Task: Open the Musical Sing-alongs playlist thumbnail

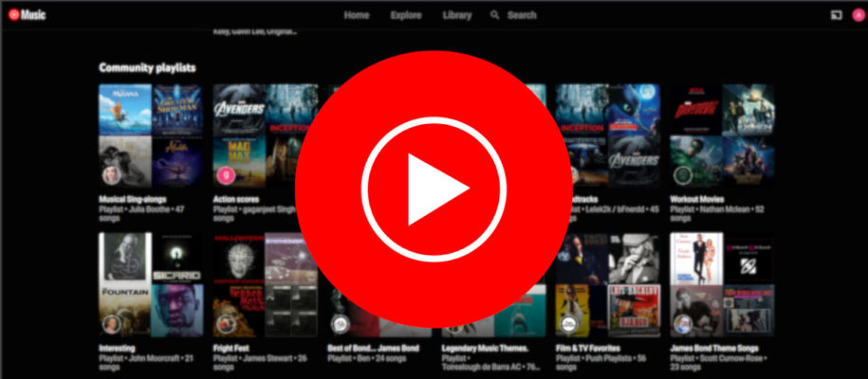Action: click(x=138, y=135)
